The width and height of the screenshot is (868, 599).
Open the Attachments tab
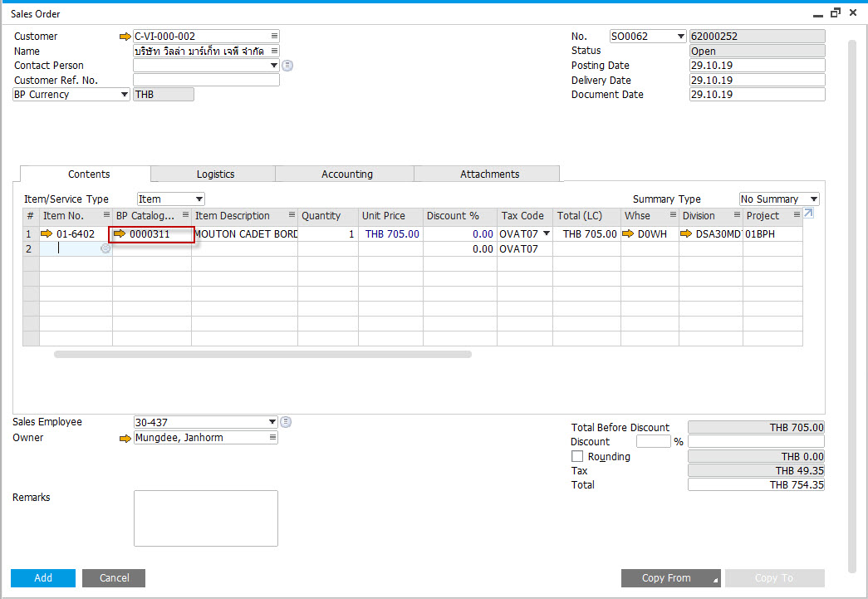489,174
